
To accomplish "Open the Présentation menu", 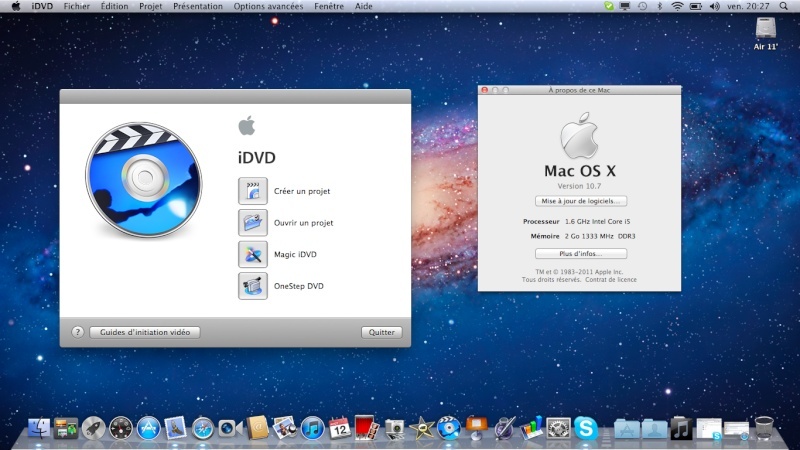I will (198, 6).
